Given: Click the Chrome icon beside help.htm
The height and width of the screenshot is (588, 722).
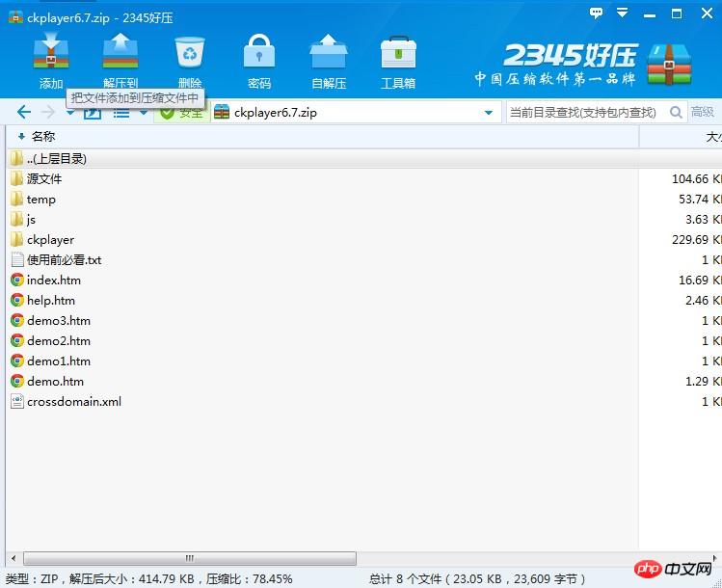Looking at the screenshot, I should [x=17, y=300].
